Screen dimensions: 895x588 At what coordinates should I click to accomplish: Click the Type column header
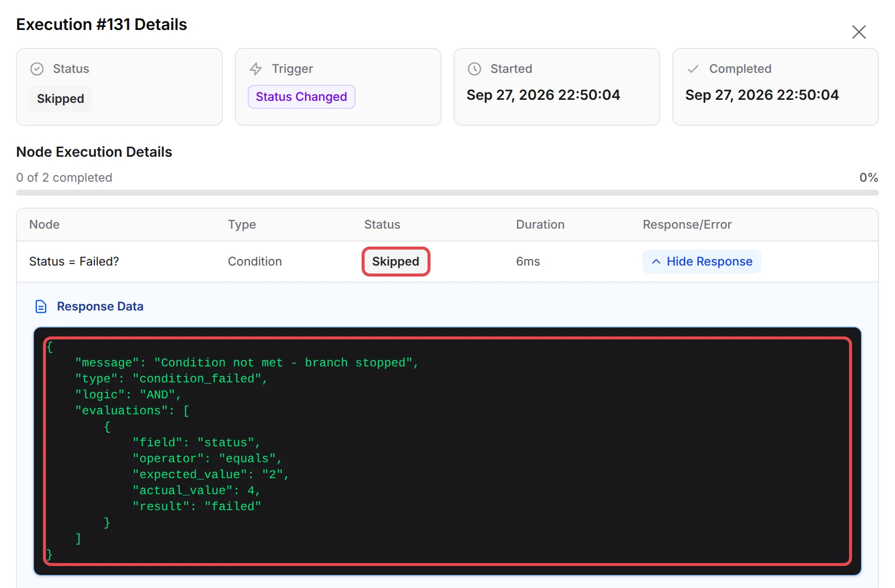pos(242,225)
